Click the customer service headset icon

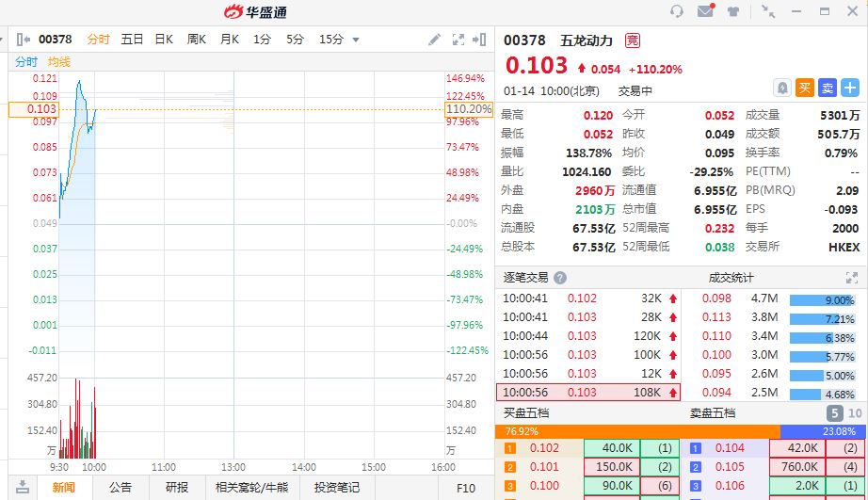coord(677,11)
